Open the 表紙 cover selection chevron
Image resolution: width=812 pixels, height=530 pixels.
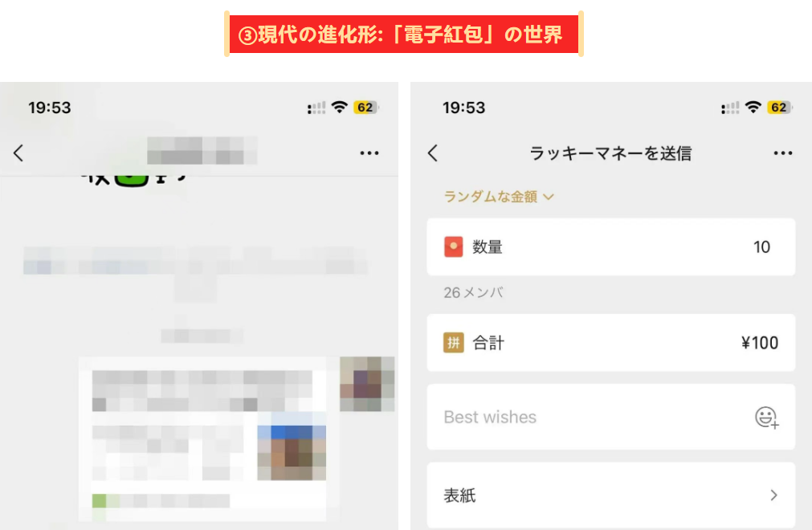pos(773,495)
